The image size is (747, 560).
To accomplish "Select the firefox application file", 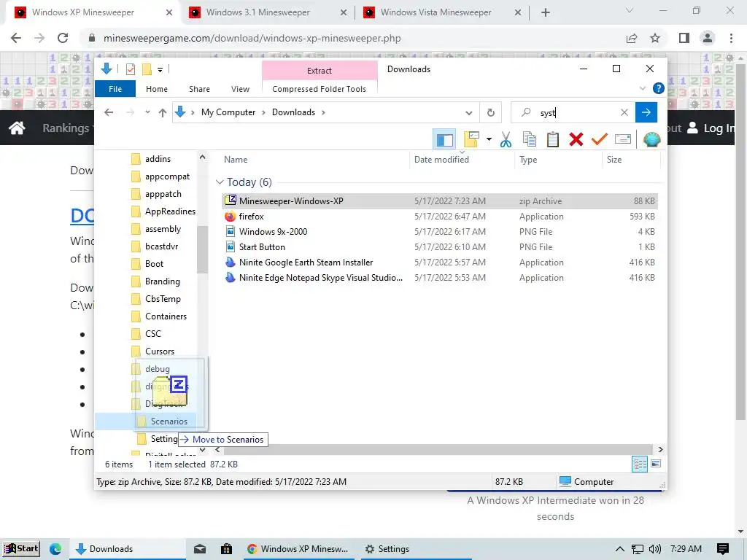I will point(440,216).
